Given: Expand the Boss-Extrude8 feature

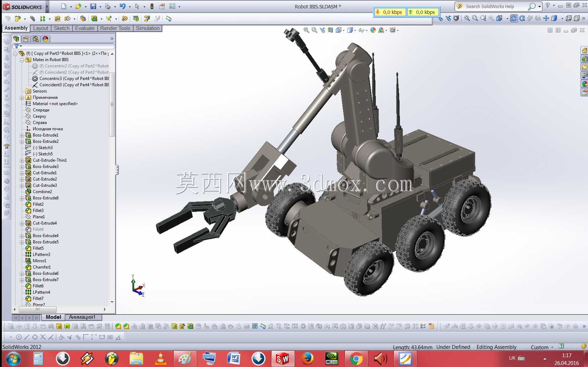Looking at the screenshot, I should 22,198.
